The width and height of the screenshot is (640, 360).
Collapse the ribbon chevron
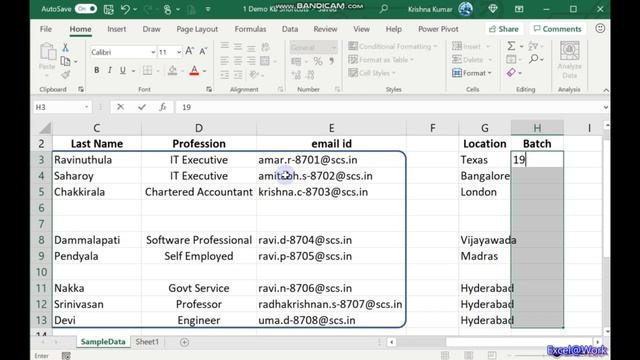coord(606,90)
